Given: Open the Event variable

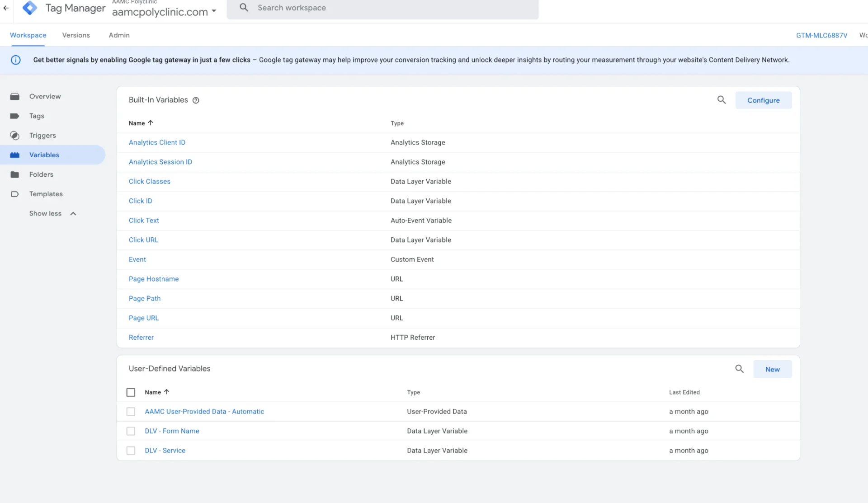Looking at the screenshot, I should [x=137, y=259].
